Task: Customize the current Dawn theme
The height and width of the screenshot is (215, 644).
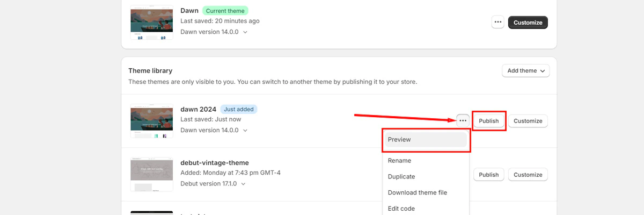Action: pyautogui.click(x=528, y=22)
